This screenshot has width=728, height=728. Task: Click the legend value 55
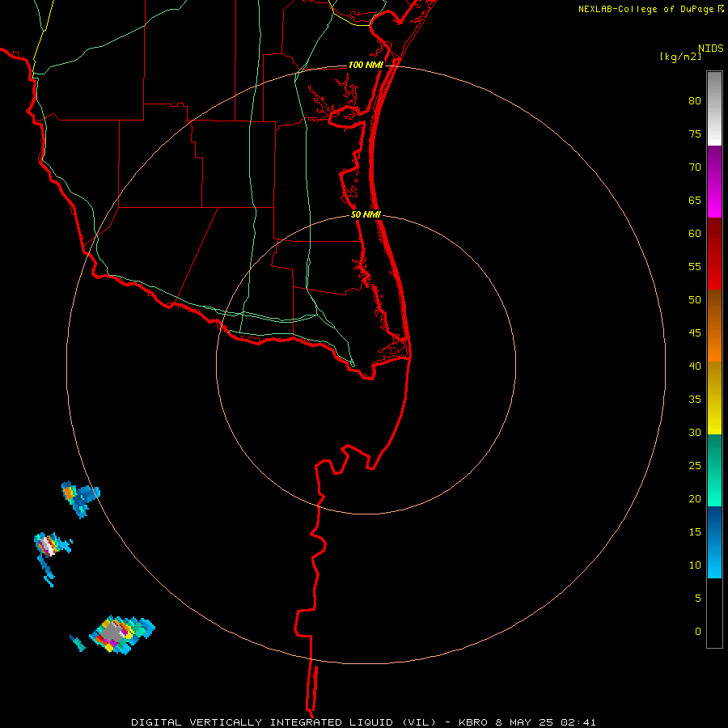(695, 266)
